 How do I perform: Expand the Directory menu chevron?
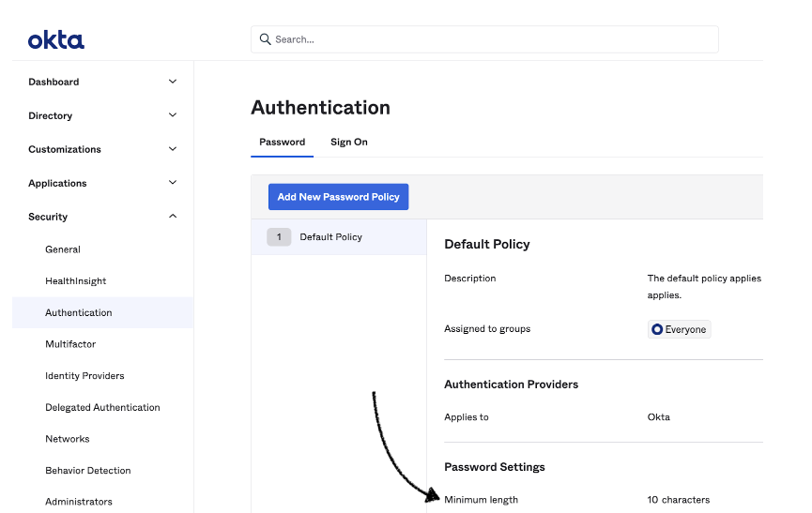[x=173, y=114]
